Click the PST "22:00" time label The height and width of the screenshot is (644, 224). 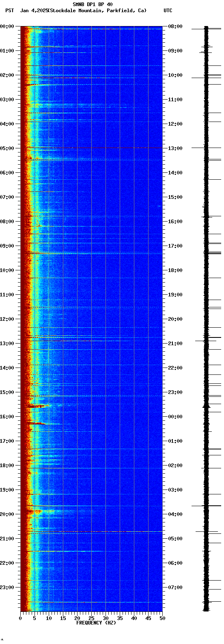[7, 563]
